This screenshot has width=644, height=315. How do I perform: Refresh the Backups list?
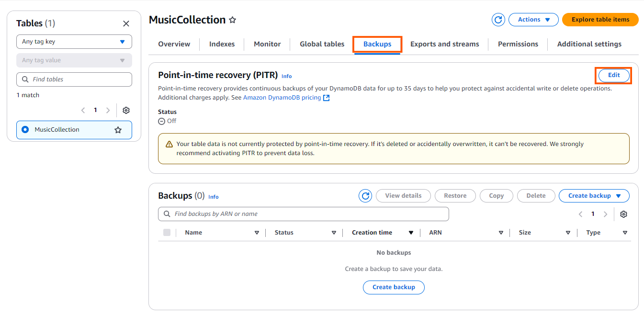[x=365, y=196]
